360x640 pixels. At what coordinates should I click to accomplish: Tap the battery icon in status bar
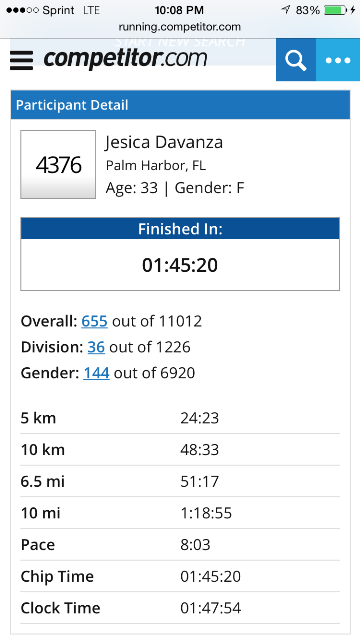coord(336,10)
